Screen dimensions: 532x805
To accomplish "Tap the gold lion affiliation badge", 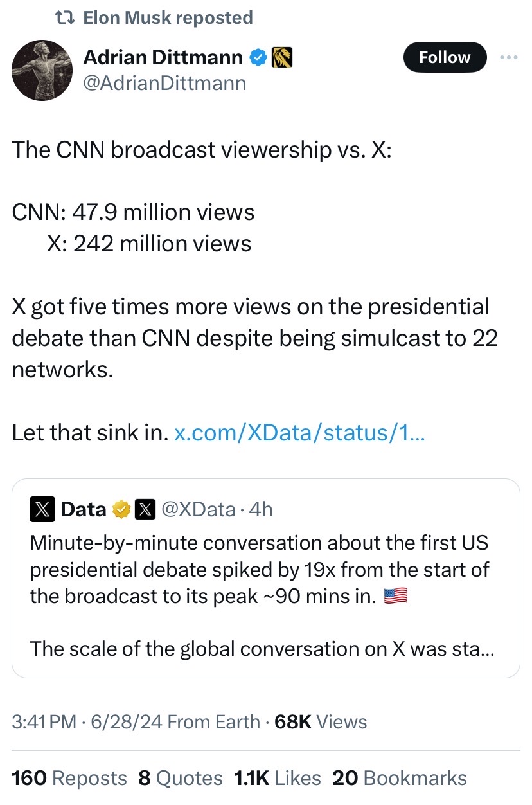I will pos(282,58).
